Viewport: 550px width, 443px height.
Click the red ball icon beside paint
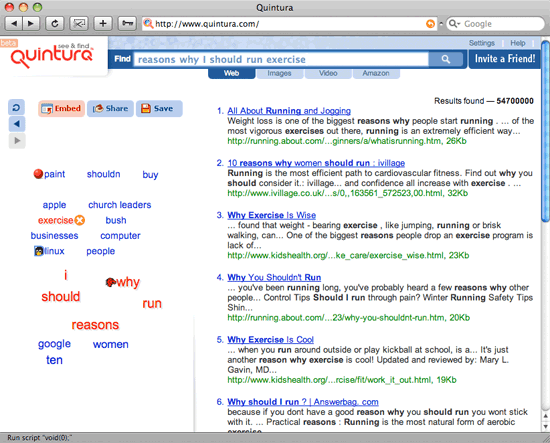coord(38,174)
